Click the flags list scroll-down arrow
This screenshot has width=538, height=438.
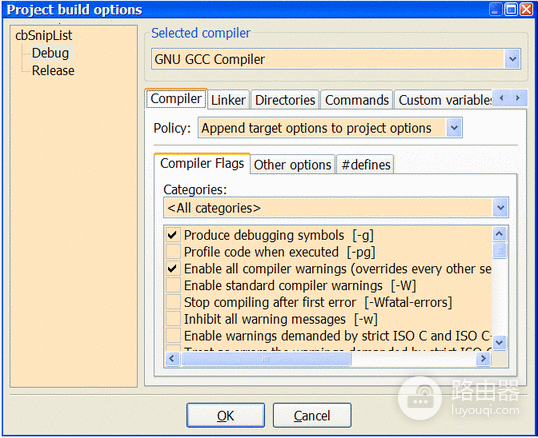(500, 342)
